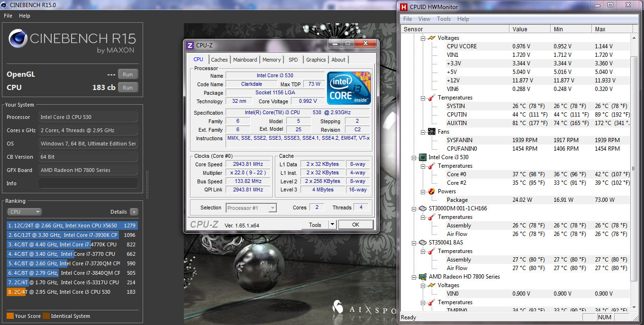Click the Details arrow icon in Ranking
The width and height of the screenshot is (644, 325).
[134, 212]
